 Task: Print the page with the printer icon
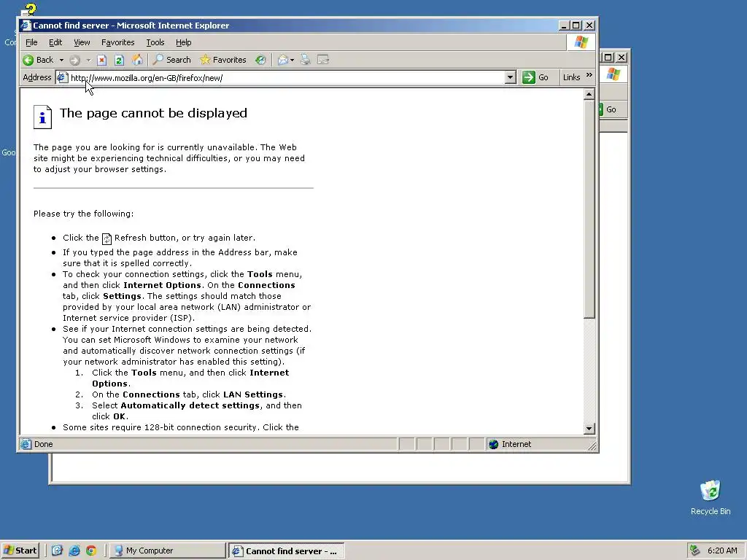click(306, 60)
